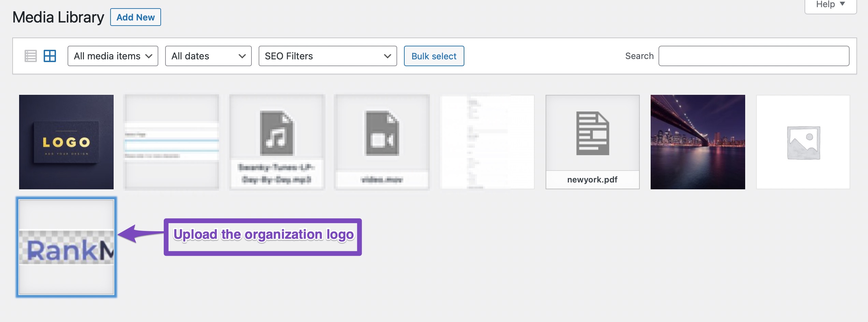This screenshot has width=868, height=322.
Task: Focus the Search media input field
Action: (x=754, y=56)
